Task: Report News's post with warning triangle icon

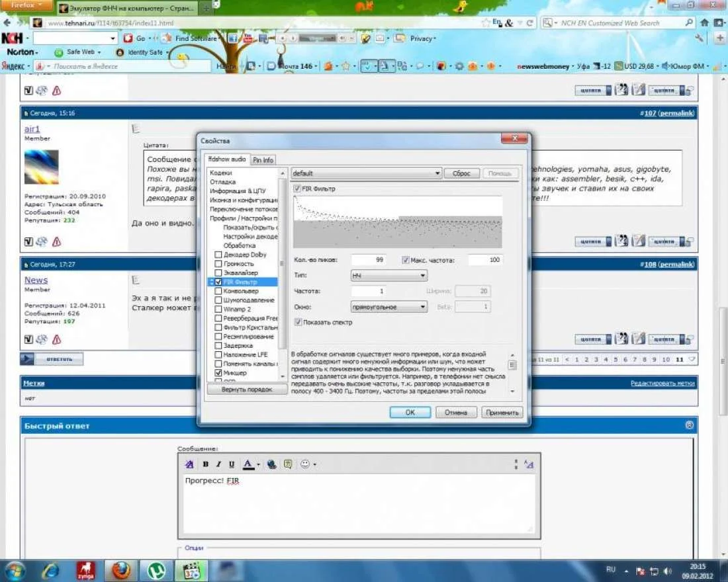Action: pos(57,340)
